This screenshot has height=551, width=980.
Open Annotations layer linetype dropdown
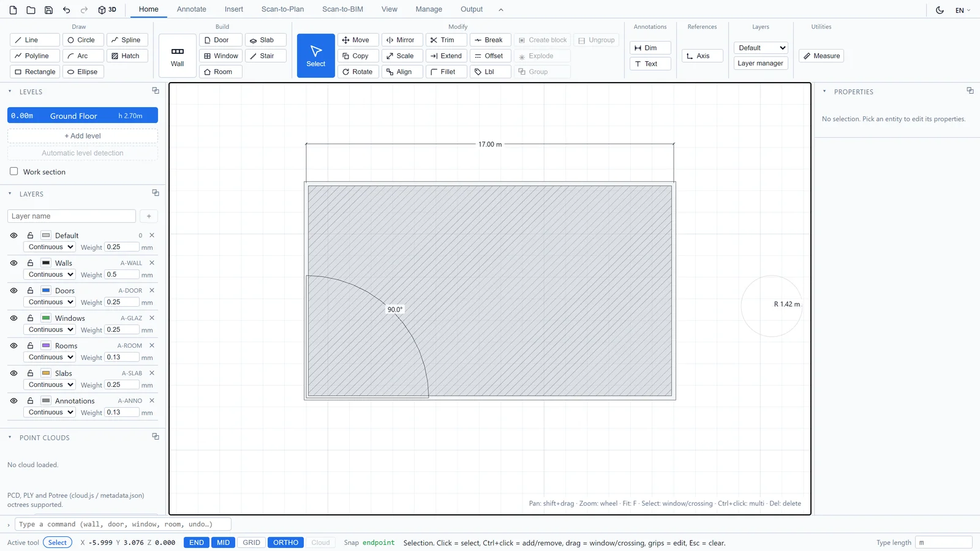coord(50,412)
